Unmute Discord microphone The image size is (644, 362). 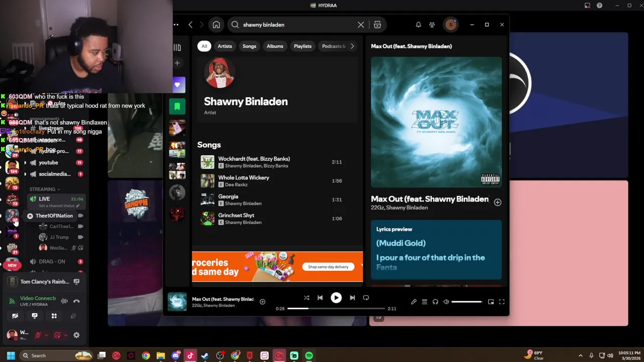pyautogui.click(x=37, y=335)
